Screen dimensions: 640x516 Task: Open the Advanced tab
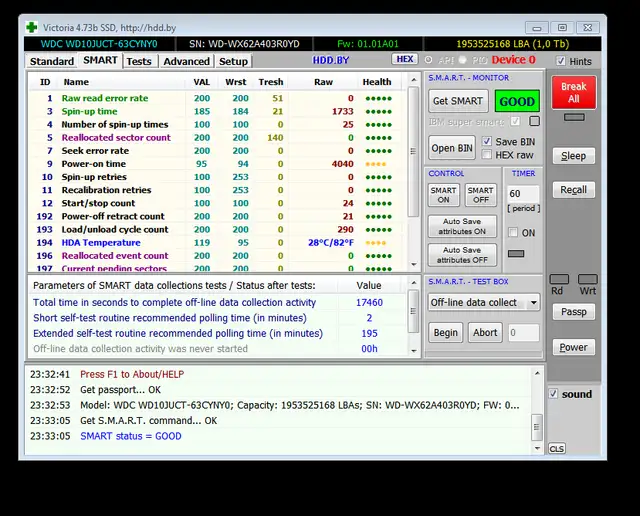click(x=186, y=61)
